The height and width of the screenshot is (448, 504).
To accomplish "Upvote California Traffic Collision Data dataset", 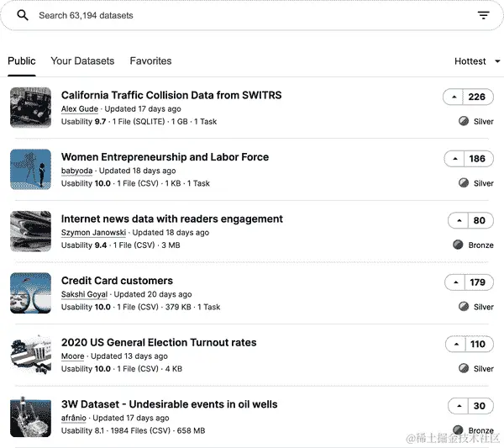I will 454,97.
